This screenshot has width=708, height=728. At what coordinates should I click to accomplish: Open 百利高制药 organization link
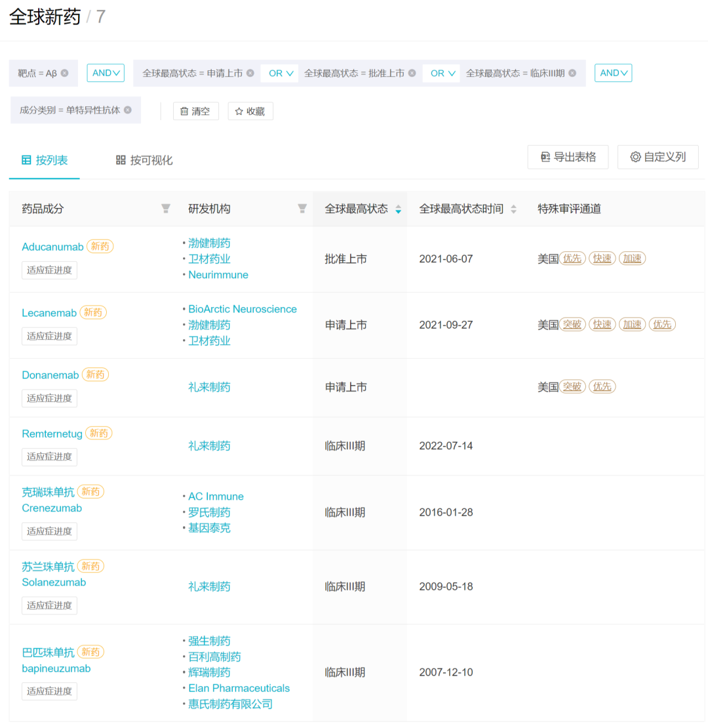pyautogui.click(x=214, y=657)
